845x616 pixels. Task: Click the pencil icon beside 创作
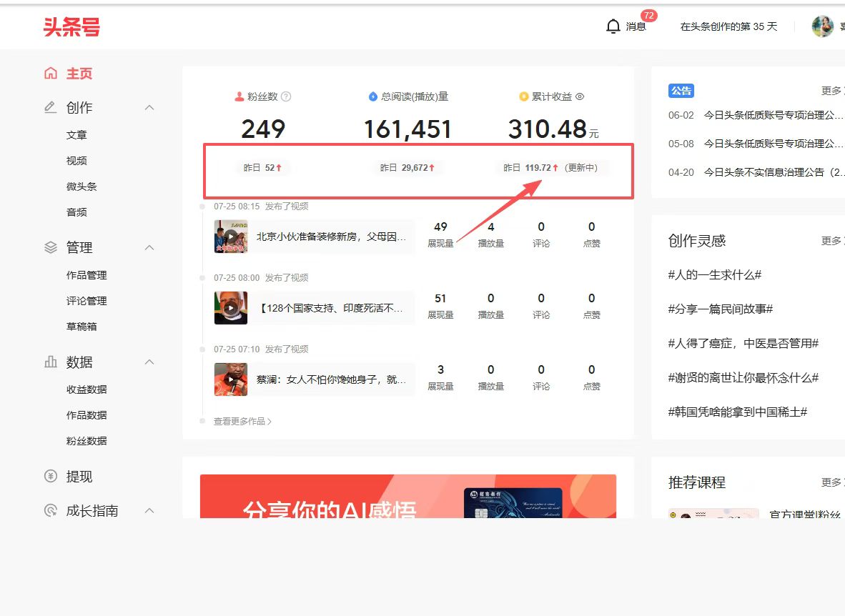click(x=51, y=107)
